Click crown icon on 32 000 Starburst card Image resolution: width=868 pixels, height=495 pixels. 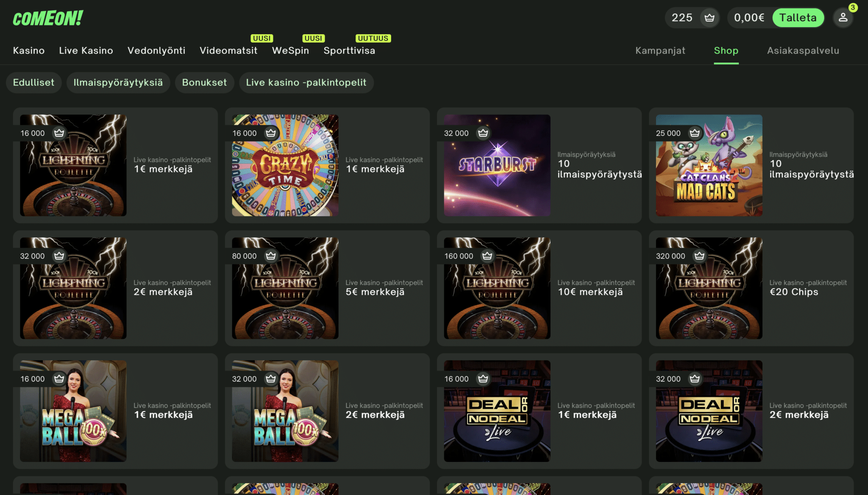coord(483,133)
